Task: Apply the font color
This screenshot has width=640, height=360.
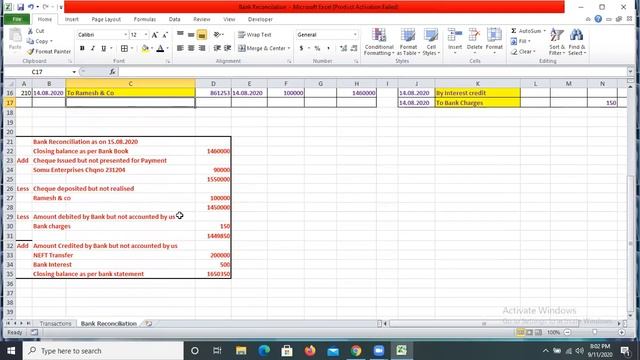Action: pos(160,48)
